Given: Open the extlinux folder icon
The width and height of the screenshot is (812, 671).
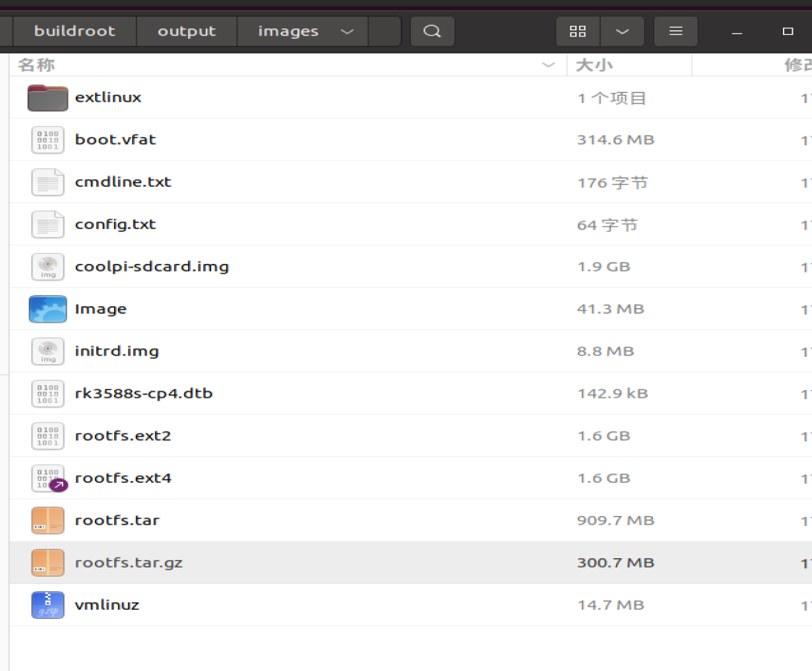Looking at the screenshot, I should (47, 98).
